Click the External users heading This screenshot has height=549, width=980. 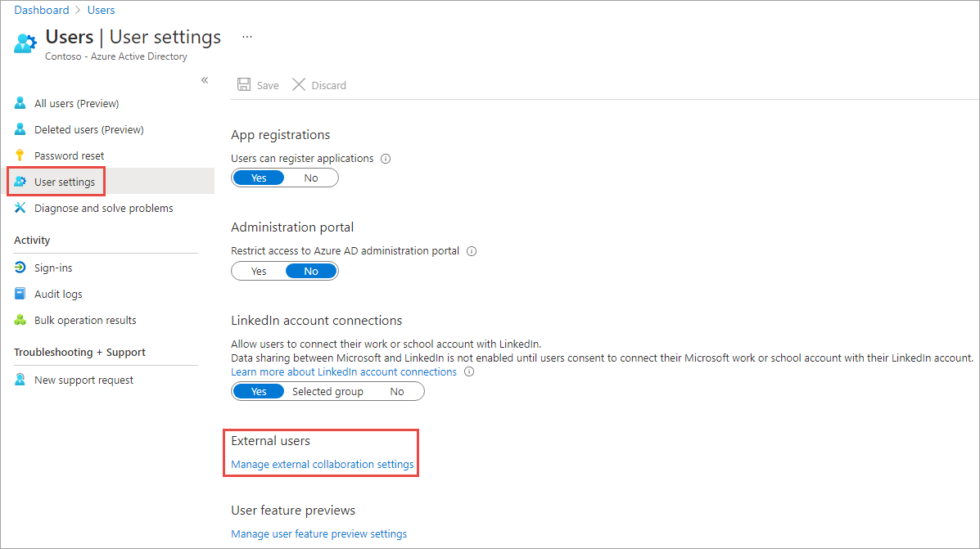pos(271,441)
